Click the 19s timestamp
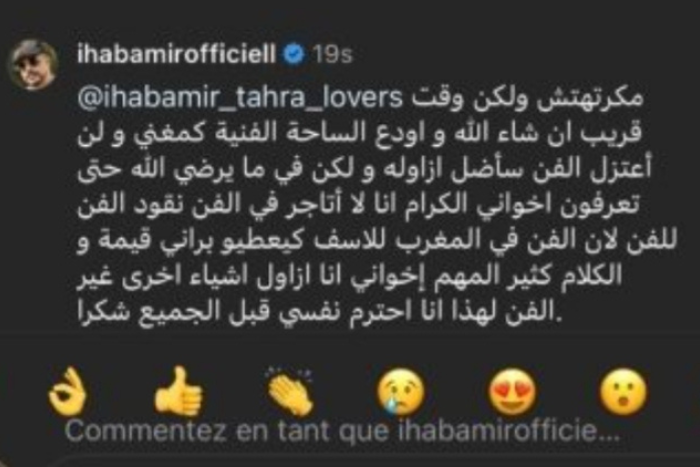This screenshot has width=700, height=467. [x=332, y=55]
